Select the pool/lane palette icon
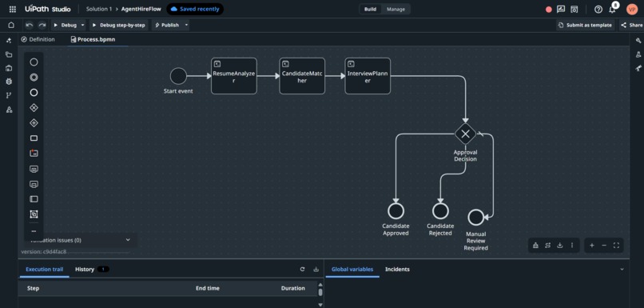Viewport: 644px width, 308px height. coord(34,199)
